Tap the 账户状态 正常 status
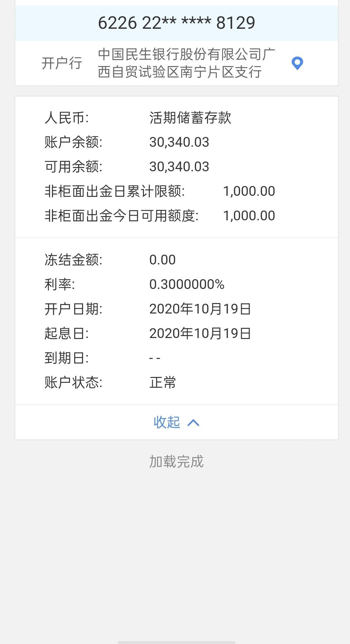Image resolution: width=350 pixels, height=644 pixels. 163,382
